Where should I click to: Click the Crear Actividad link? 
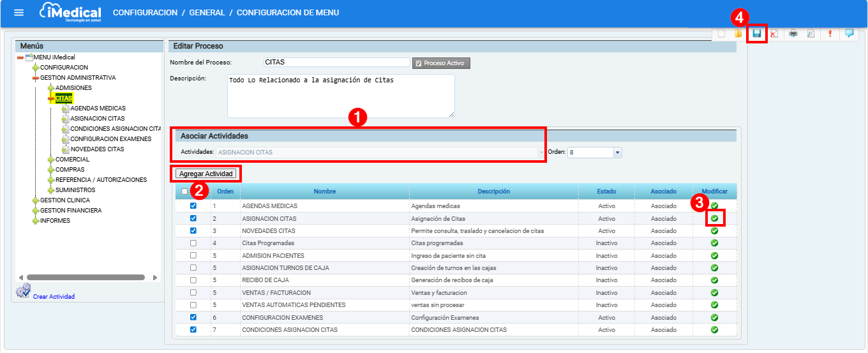[x=54, y=296]
